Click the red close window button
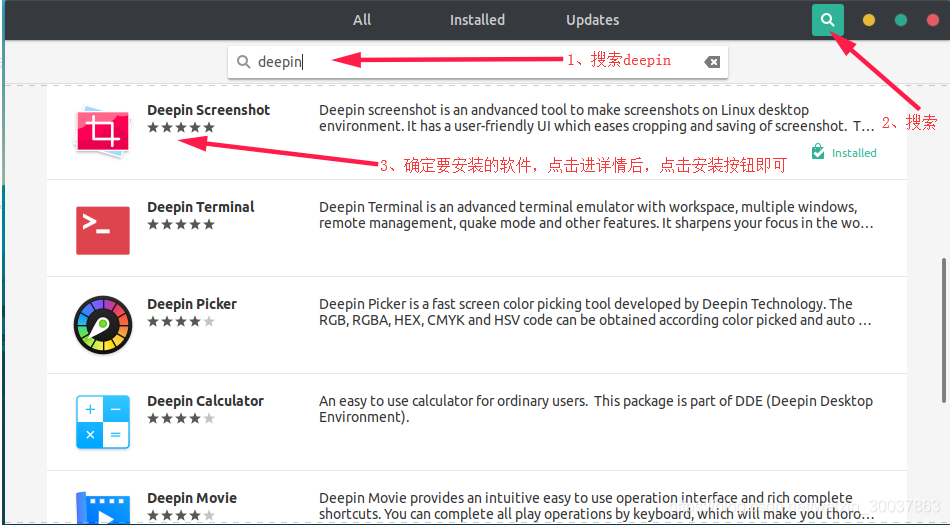950x525 pixels. [x=933, y=20]
